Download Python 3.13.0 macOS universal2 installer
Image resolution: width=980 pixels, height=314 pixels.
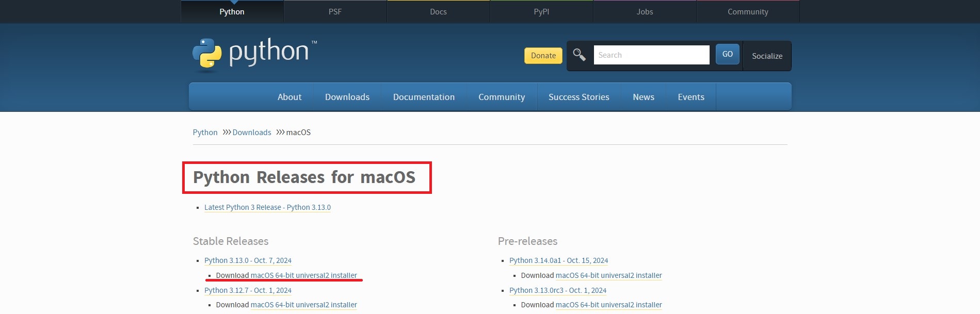(303, 275)
